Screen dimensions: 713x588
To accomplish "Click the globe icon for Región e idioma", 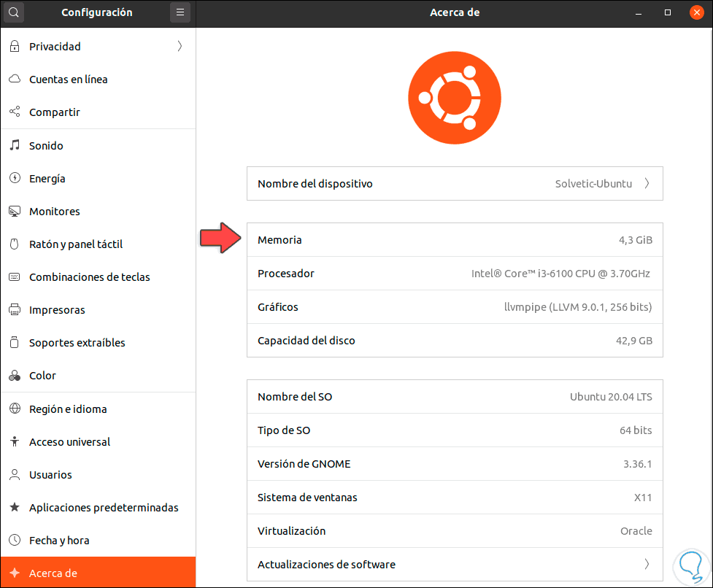I will pyautogui.click(x=15, y=409).
